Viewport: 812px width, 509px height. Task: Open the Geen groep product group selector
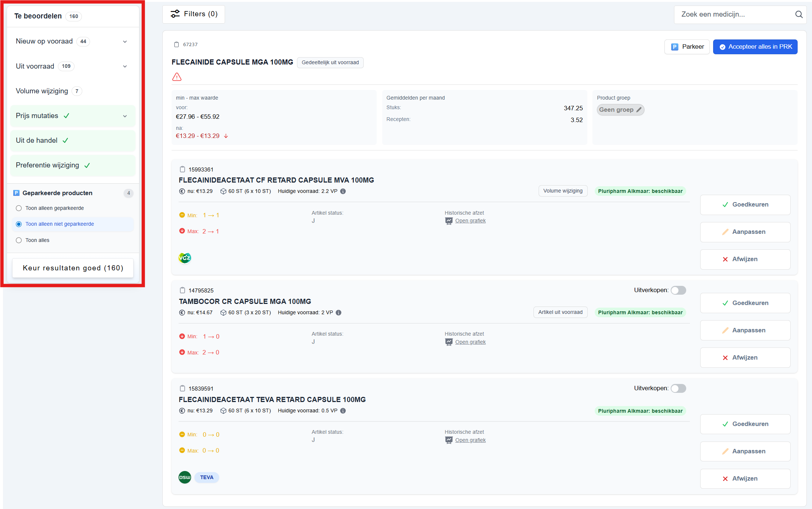point(621,110)
